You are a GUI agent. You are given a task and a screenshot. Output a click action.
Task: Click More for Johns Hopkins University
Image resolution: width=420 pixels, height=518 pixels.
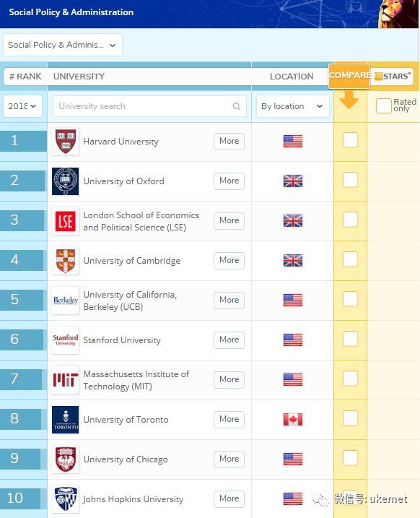coord(229,498)
